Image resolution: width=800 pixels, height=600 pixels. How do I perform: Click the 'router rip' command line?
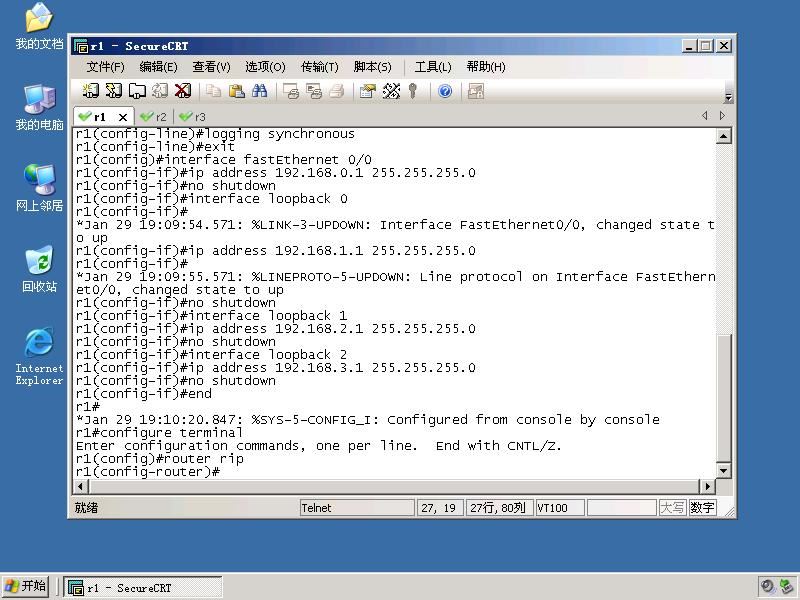(160, 459)
